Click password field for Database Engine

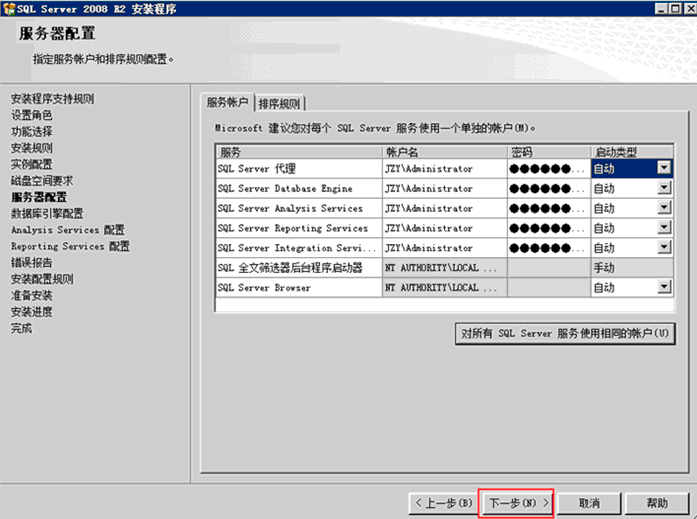(x=549, y=188)
